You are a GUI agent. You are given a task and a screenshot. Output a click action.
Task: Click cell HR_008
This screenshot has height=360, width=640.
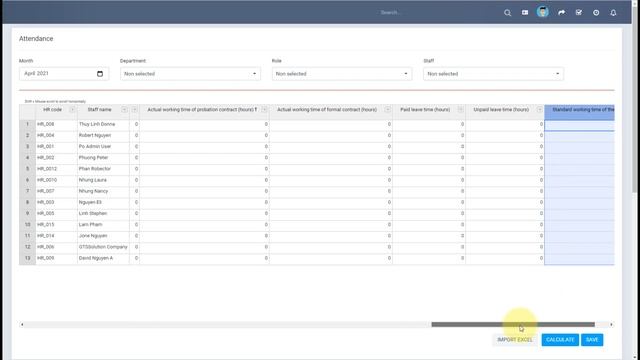pyautogui.click(x=56, y=124)
